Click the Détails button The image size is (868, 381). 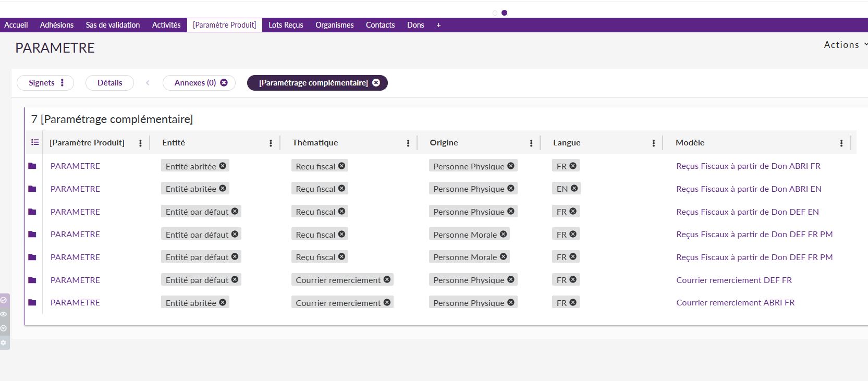109,83
